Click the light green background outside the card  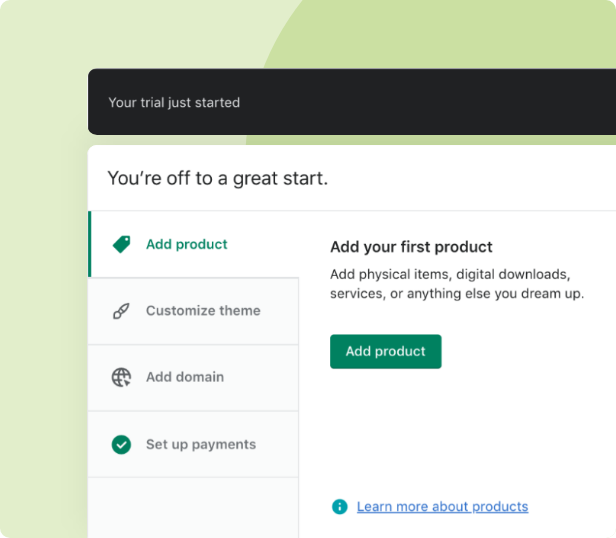(42, 300)
